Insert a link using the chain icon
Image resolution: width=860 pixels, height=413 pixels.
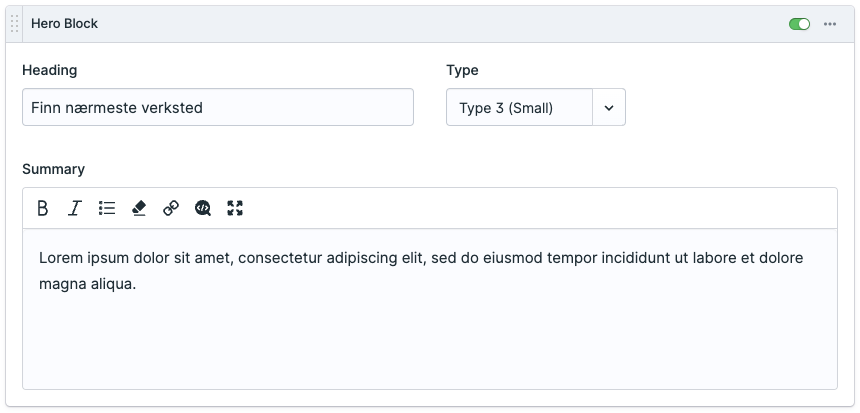[171, 208]
